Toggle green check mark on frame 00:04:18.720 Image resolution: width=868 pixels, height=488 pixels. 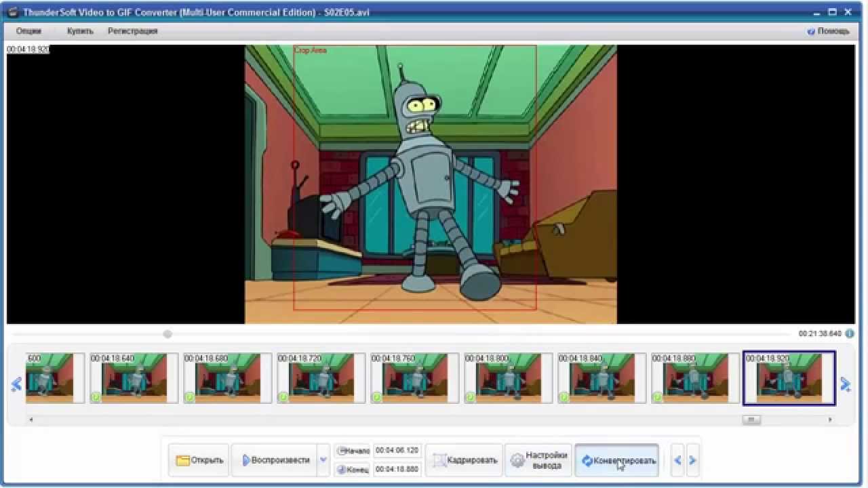pyautogui.click(x=283, y=397)
